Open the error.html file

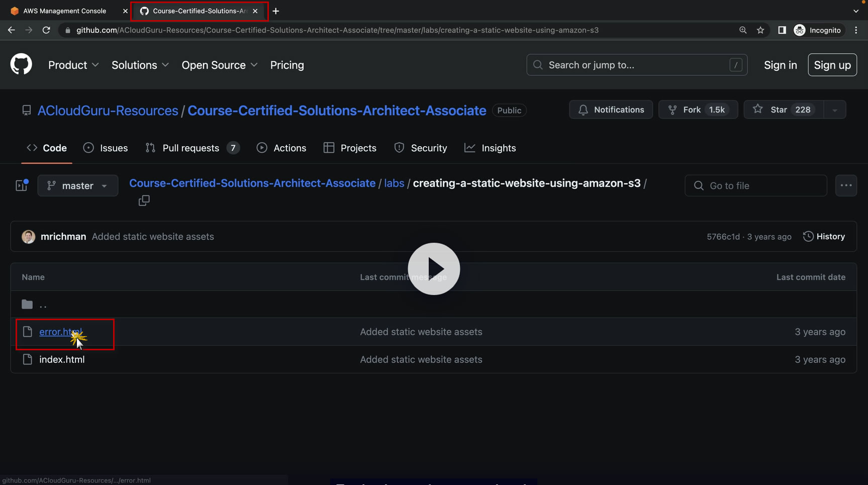click(61, 332)
